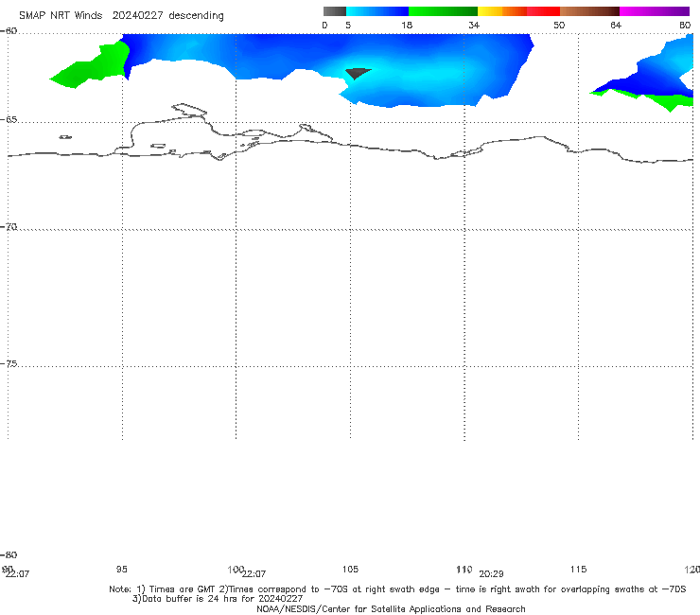Click the longitude label '105'
The image size is (700, 615).
(x=350, y=569)
